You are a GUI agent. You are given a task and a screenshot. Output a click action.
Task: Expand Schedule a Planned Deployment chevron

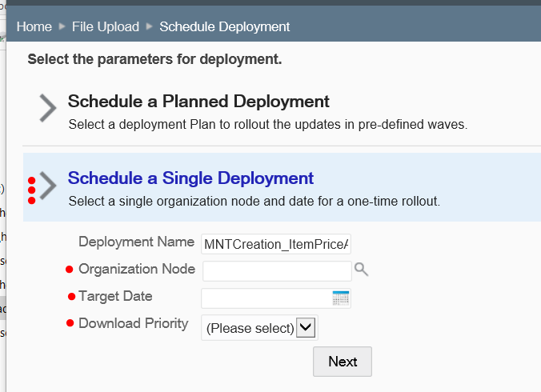[47, 108]
